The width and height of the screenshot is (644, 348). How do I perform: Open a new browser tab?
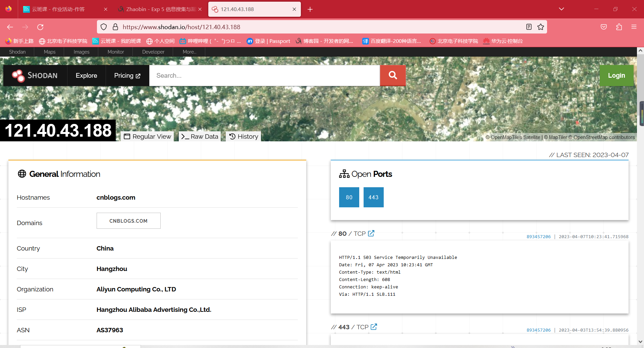310,9
